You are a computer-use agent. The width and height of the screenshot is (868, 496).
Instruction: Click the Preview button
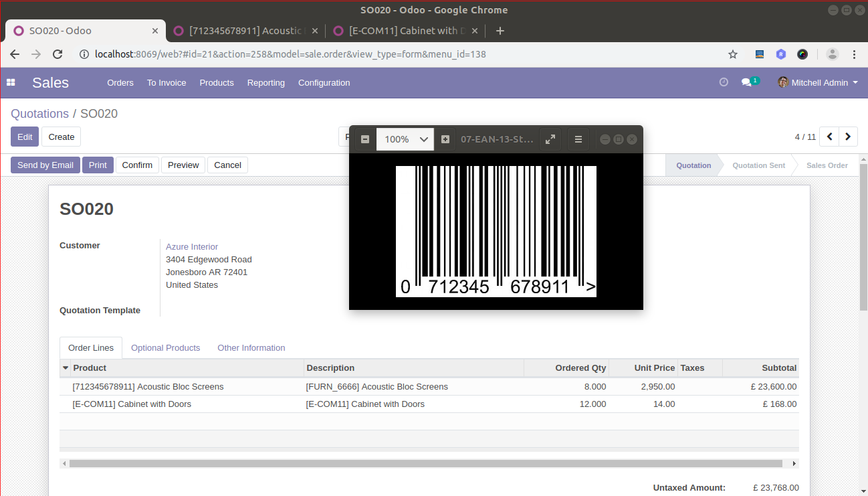click(x=183, y=165)
